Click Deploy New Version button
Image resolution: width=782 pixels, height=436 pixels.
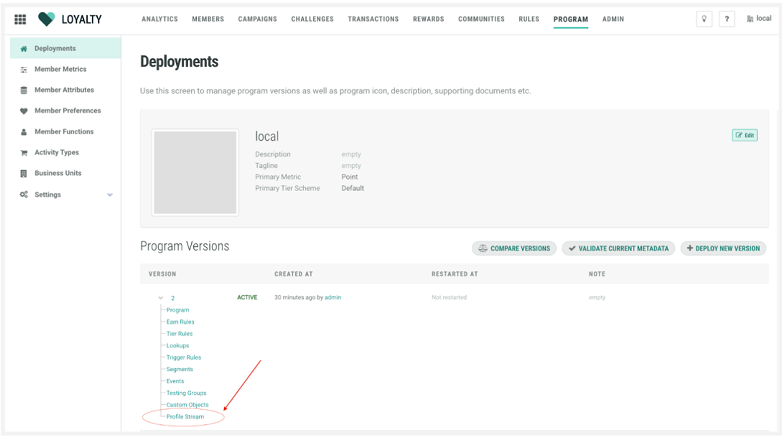click(723, 248)
